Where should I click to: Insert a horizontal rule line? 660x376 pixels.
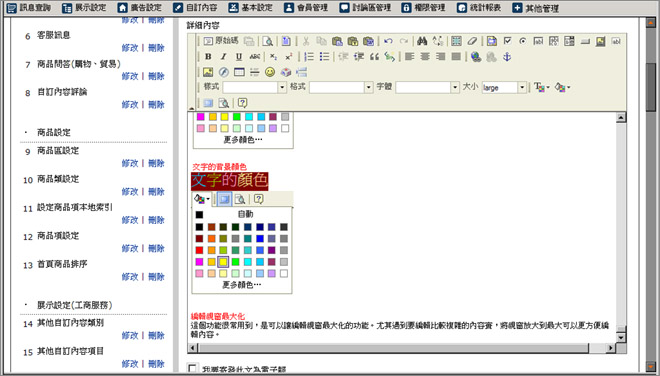coord(254,72)
